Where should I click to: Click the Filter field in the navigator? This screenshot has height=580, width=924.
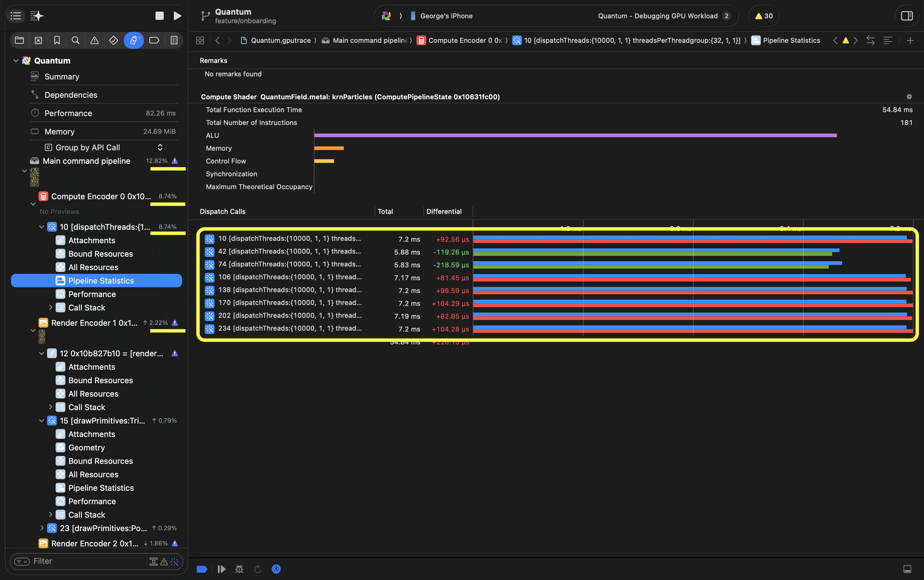point(88,561)
